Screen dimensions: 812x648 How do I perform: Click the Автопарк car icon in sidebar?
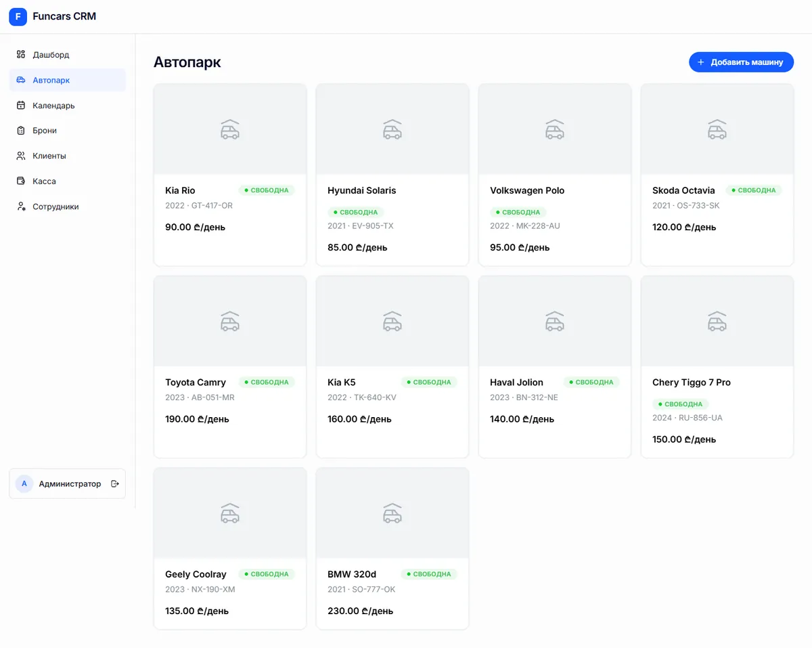coord(21,80)
